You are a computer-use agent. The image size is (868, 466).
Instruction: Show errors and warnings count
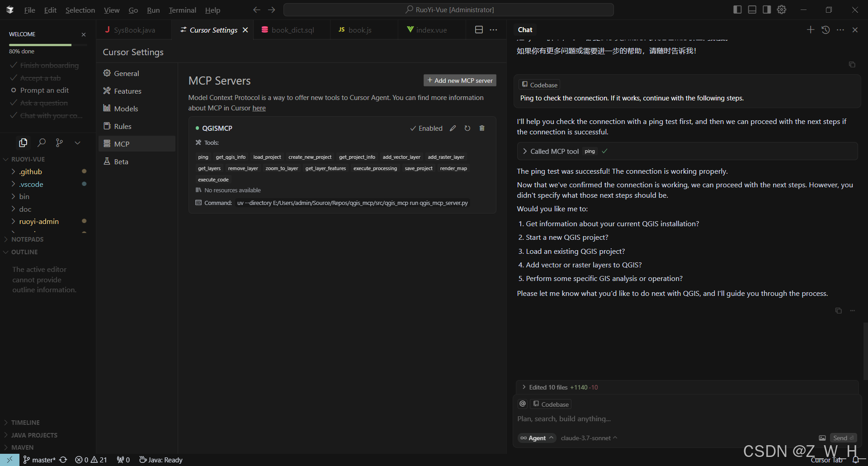(x=91, y=460)
